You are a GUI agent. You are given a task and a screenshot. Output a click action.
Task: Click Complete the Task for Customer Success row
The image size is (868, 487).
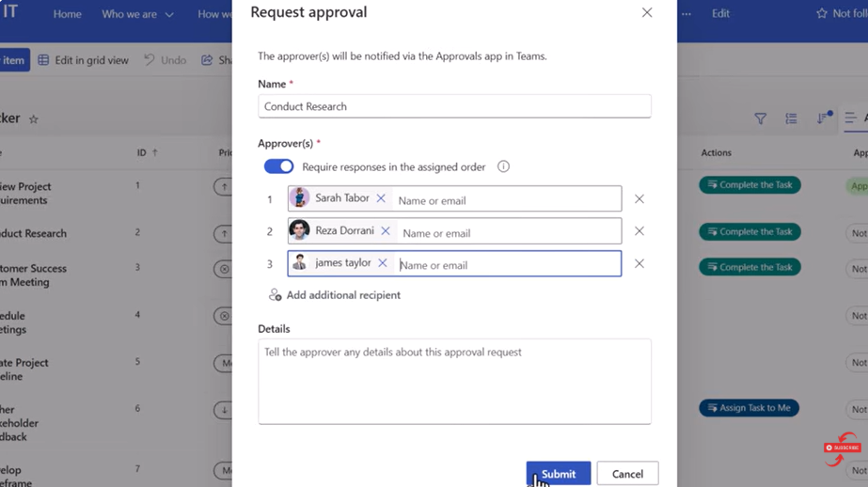click(750, 267)
